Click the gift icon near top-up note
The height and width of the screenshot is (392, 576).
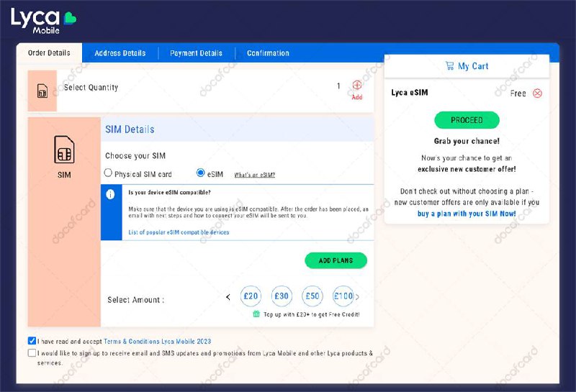point(256,314)
